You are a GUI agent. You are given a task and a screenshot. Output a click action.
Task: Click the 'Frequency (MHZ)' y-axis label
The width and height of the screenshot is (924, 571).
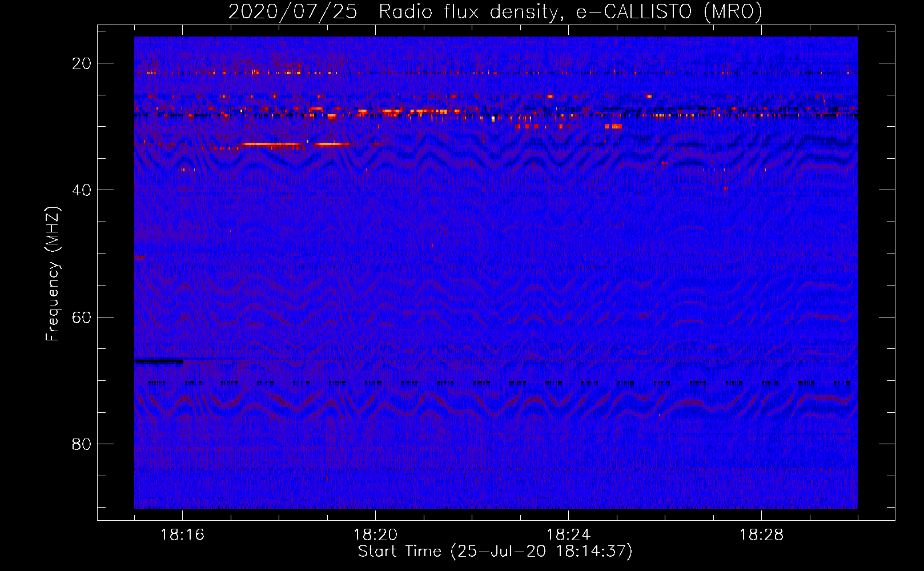[x=53, y=274]
